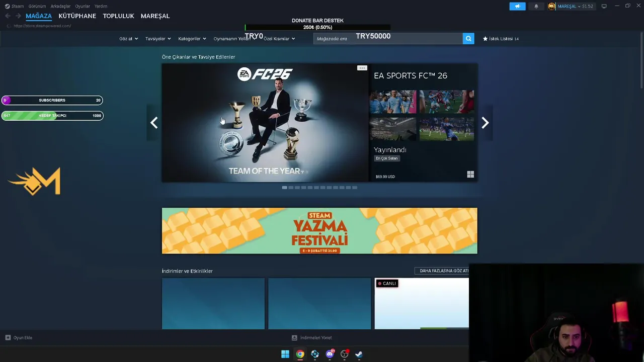Click the store page vertical scrollbar
This screenshot has width=644, height=362.
(641, 60)
